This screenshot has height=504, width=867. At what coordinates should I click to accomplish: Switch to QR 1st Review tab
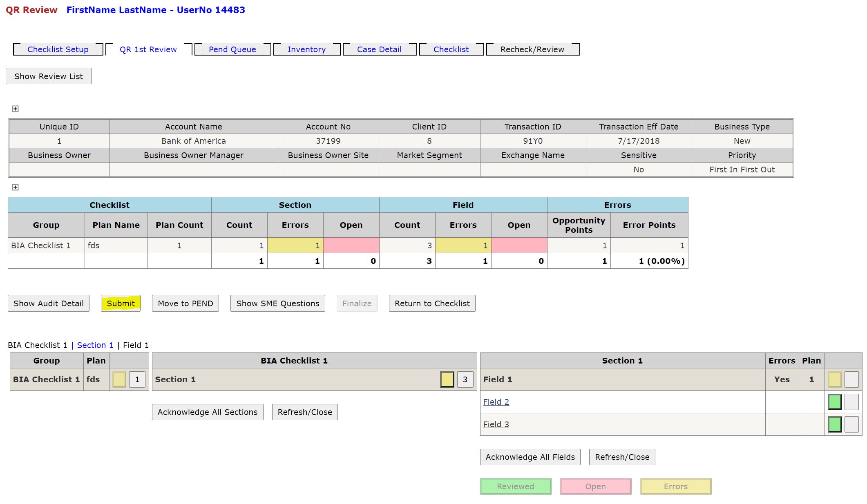(148, 49)
